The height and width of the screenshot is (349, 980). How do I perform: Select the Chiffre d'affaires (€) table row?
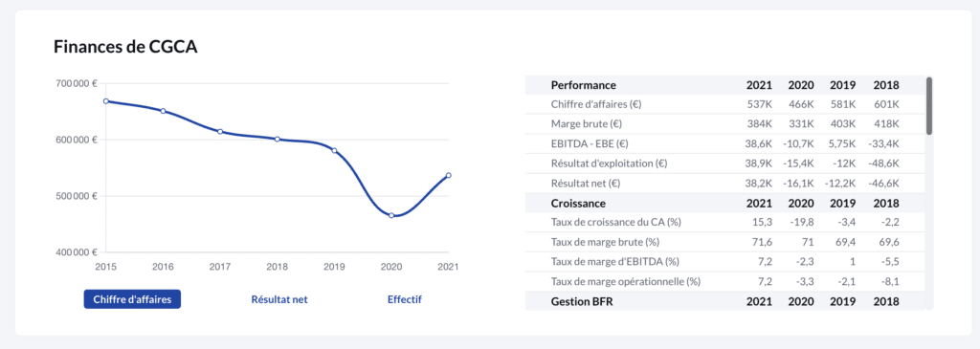coord(725,104)
